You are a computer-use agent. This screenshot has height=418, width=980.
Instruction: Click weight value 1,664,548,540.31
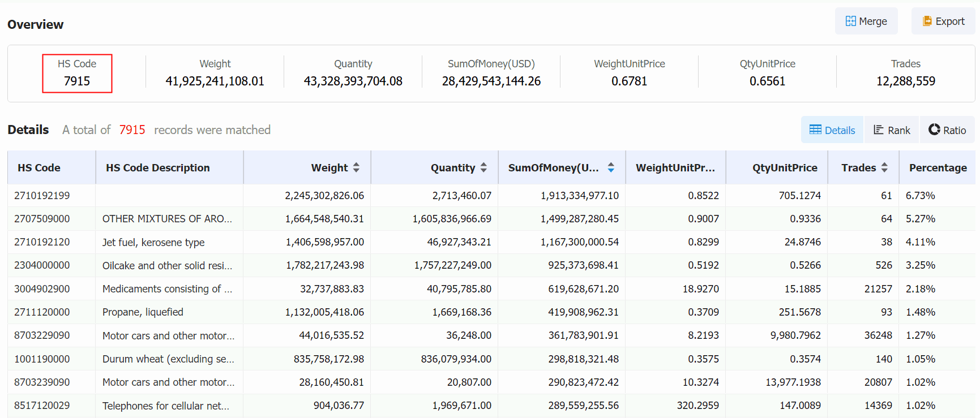(324, 219)
